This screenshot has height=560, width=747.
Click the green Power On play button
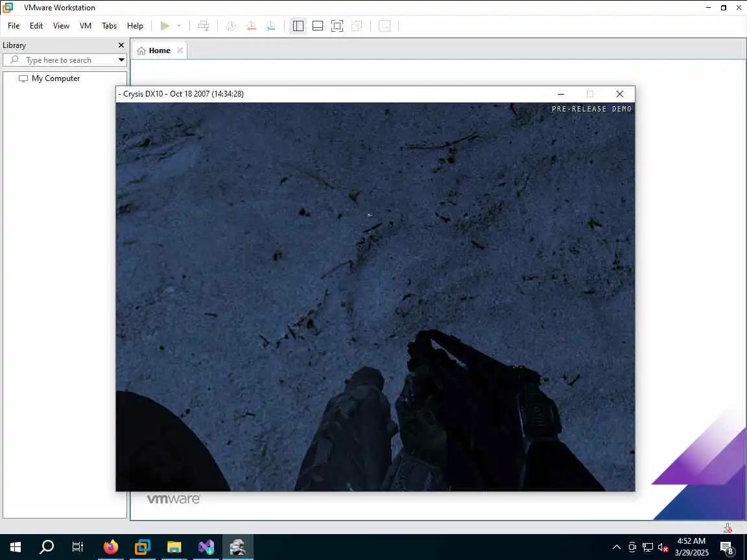click(x=165, y=26)
